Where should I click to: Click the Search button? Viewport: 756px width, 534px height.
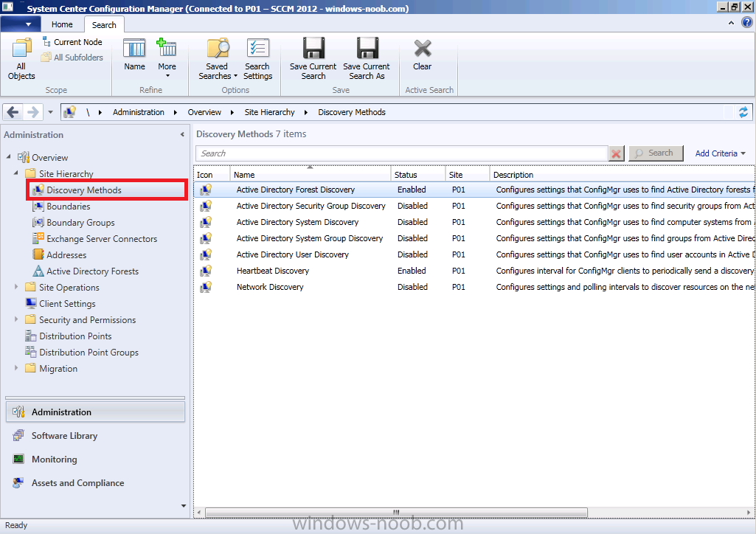coord(656,153)
